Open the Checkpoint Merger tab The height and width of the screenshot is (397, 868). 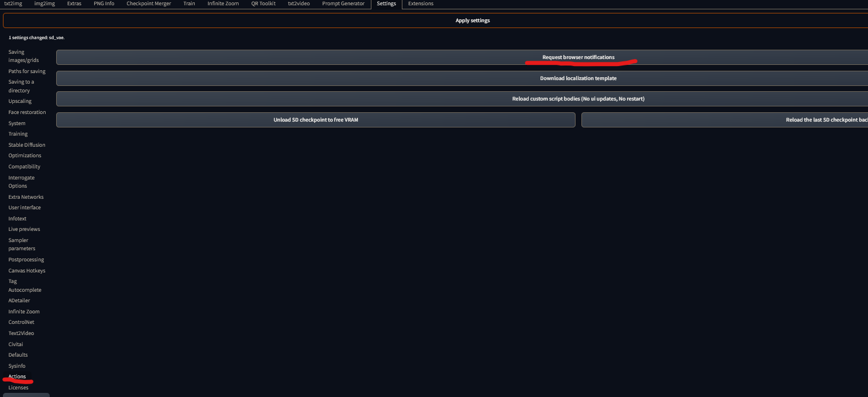(x=149, y=3)
